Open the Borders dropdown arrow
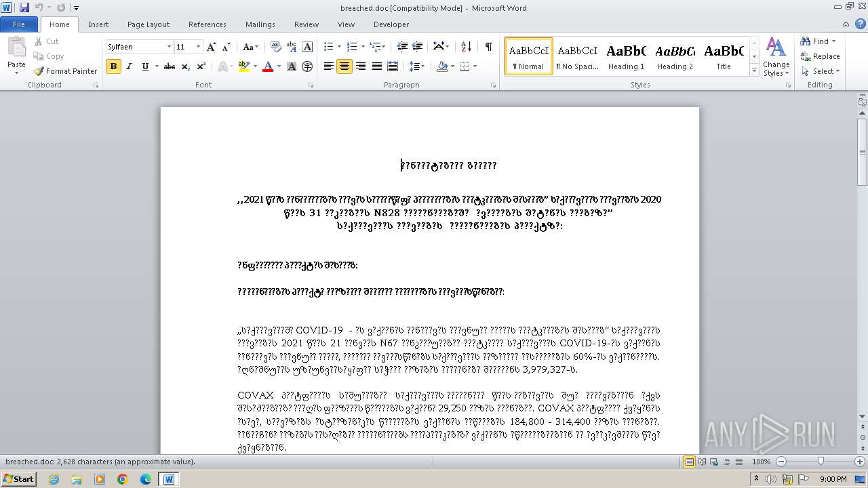Image resolution: width=868 pixels, height=488 pixels. point(475,66)
